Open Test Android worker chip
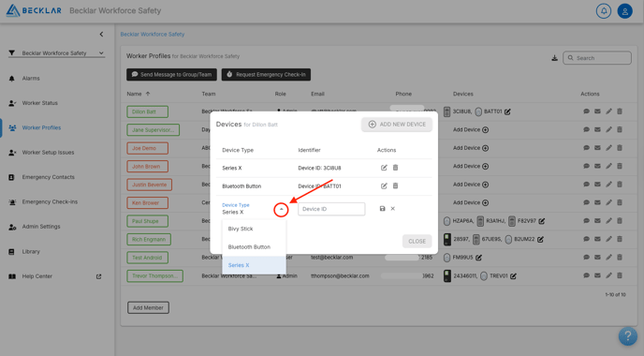This screenshot has width=644, height=356. pyautogui.click(x=148, y=258)
